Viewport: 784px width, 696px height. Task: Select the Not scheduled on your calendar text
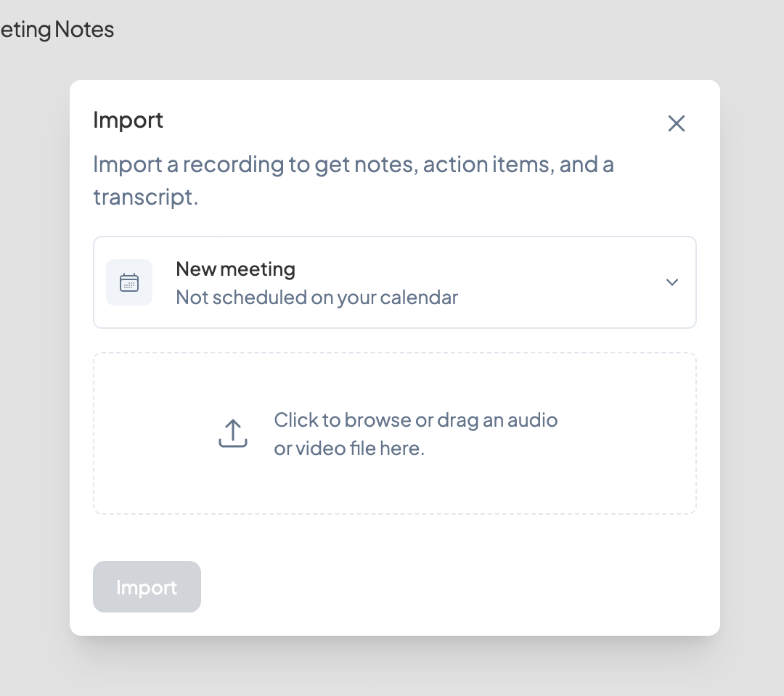click(x=317, y=298)
